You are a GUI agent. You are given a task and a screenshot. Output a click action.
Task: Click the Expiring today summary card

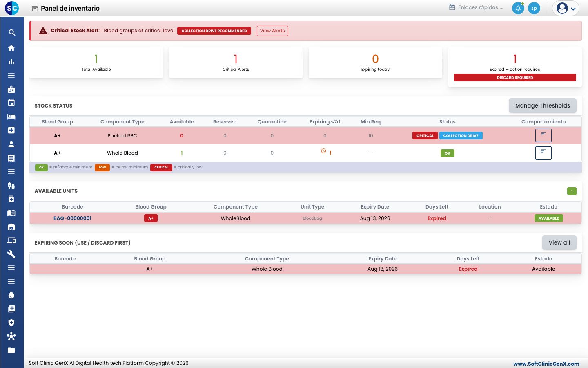[x=375, y=63]
